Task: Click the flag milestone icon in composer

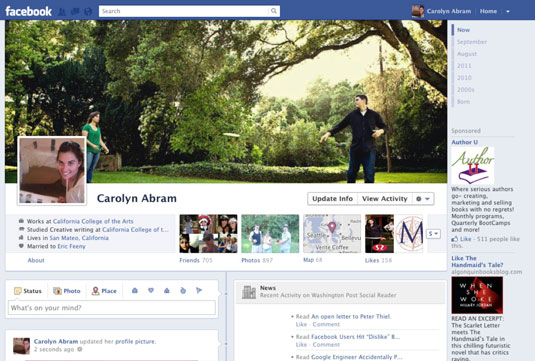Action: coord(199,290)
